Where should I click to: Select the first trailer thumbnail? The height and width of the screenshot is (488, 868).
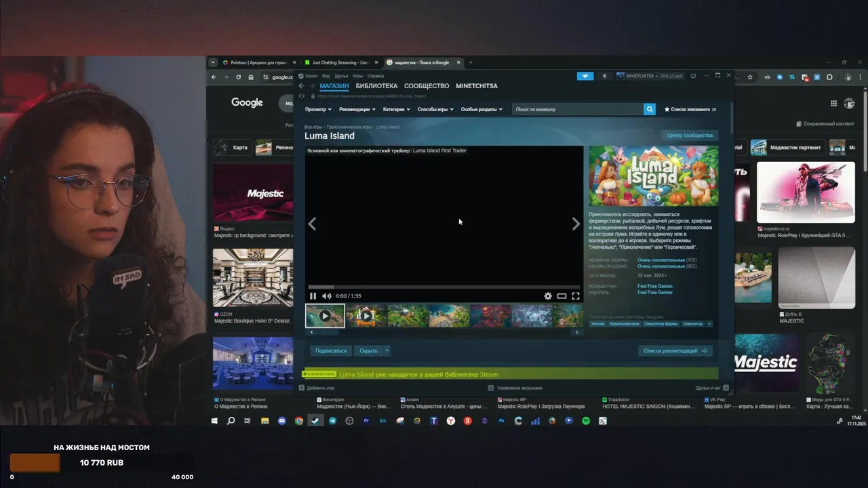(325, 316)
